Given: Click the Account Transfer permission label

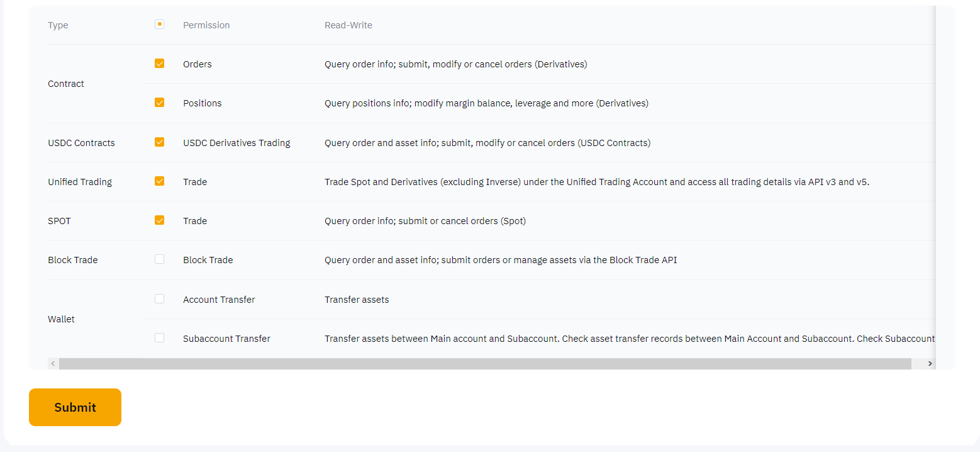Looking at the screenshot, I should [219, 300].
